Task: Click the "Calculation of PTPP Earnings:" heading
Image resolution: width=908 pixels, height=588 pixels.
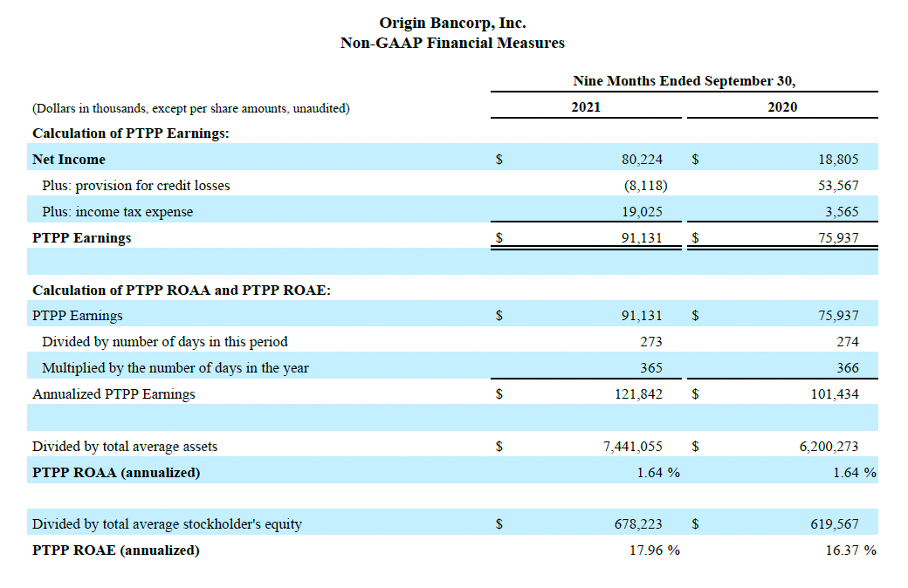Action: (131, 133)
